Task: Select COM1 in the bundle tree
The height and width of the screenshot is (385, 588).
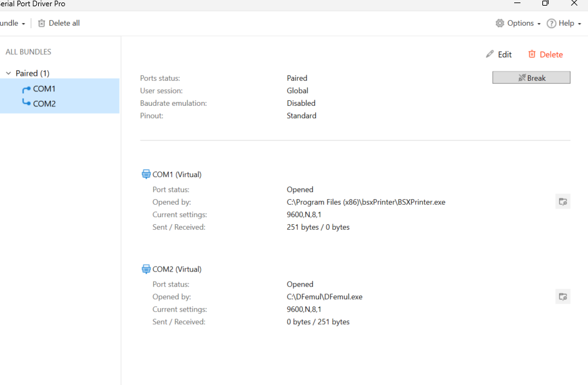Action: [44, 89]
